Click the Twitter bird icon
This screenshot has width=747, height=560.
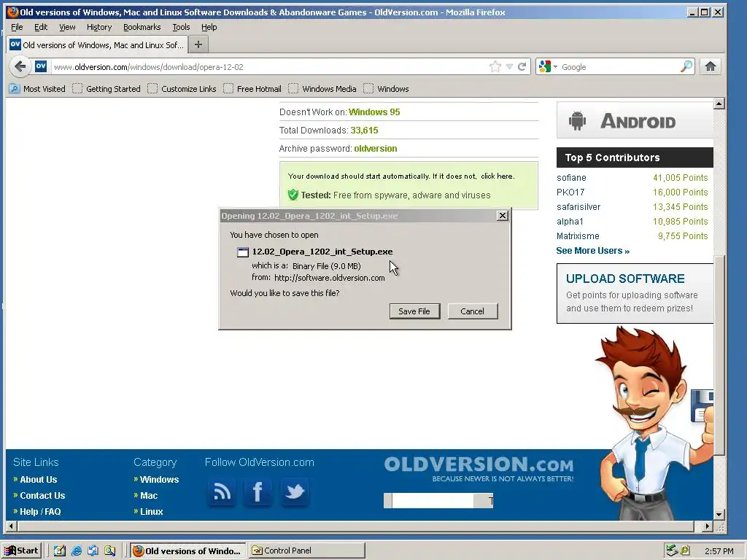click(x=295, y=491)
